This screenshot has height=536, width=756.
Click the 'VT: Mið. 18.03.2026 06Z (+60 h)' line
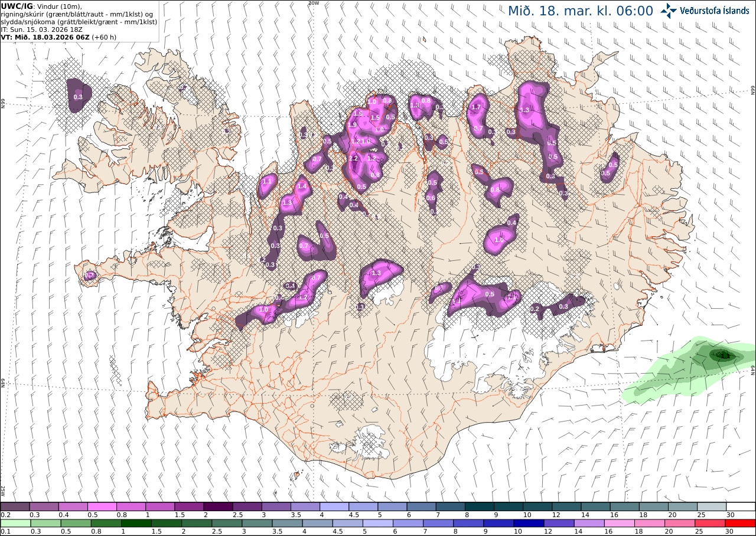[58, 37]
